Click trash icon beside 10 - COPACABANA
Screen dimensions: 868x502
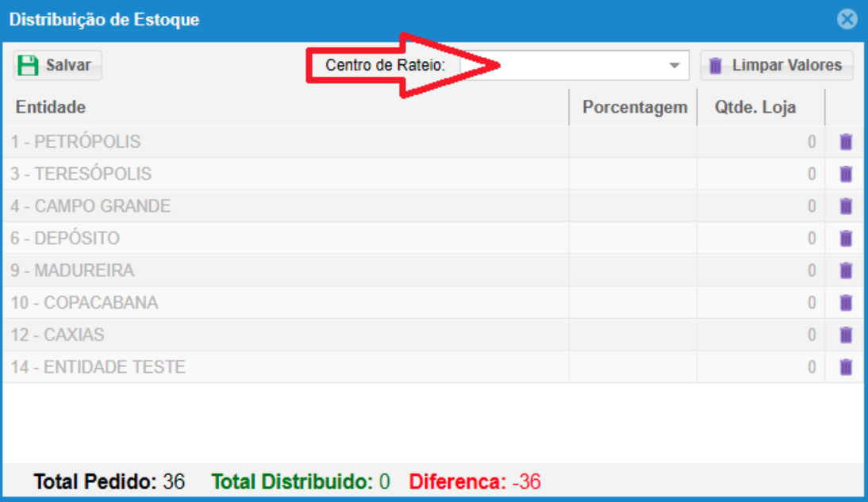846,303
